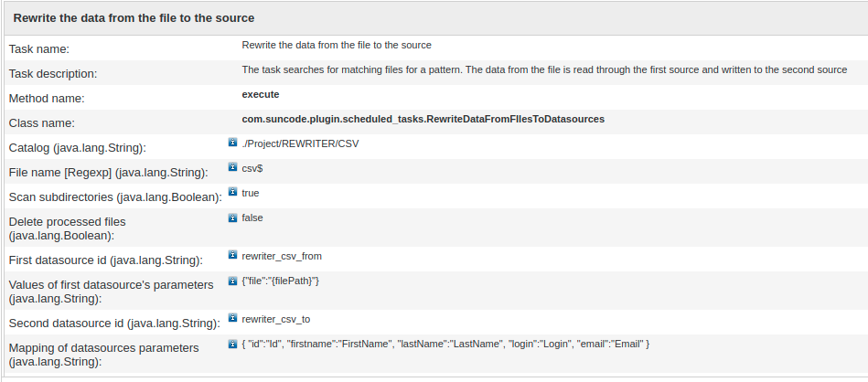
Task: Click the rewriter_csv_from datasource id text
Action: coord(282,257)
